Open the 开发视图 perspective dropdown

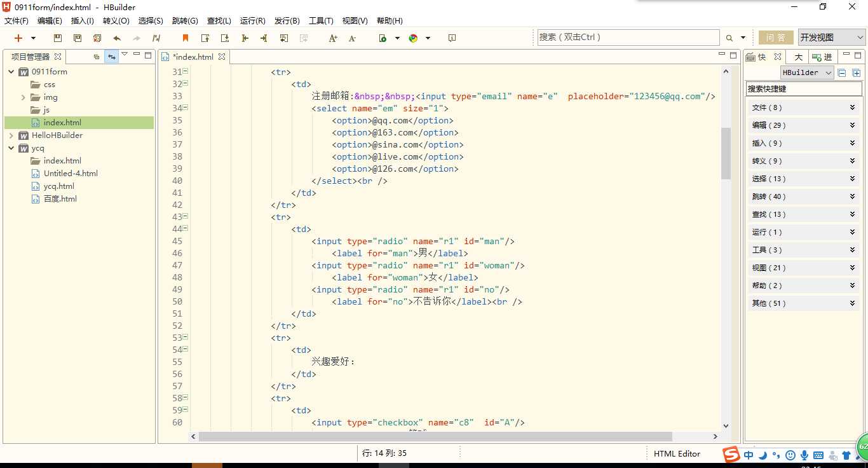tap(832, 38)
